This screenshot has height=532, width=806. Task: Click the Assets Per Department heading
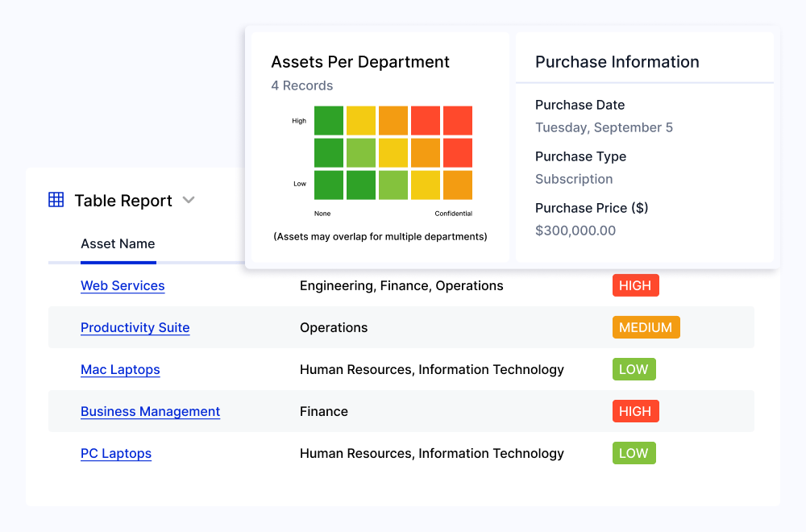[x=360, y=62]
